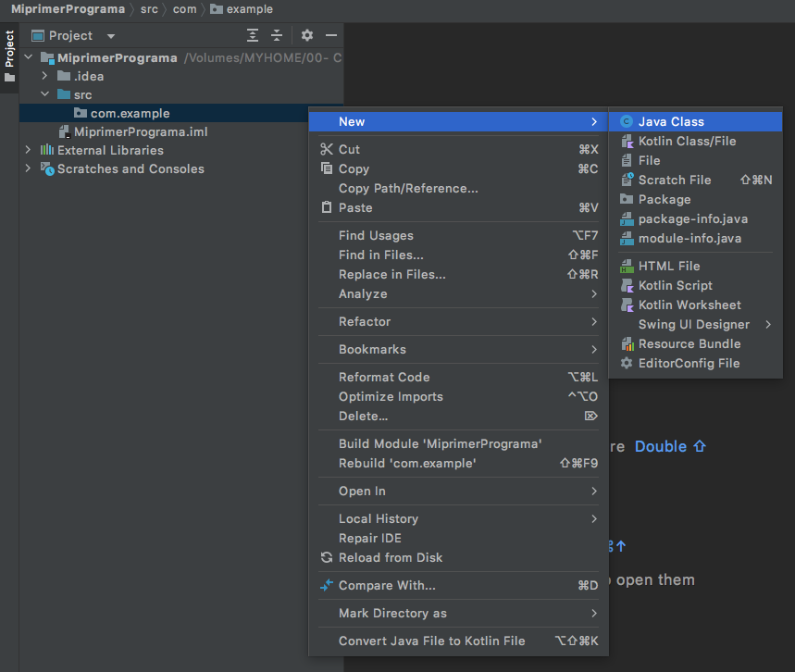Click the vertical Project side tab

pyautogui.click(x=9, y=56)
